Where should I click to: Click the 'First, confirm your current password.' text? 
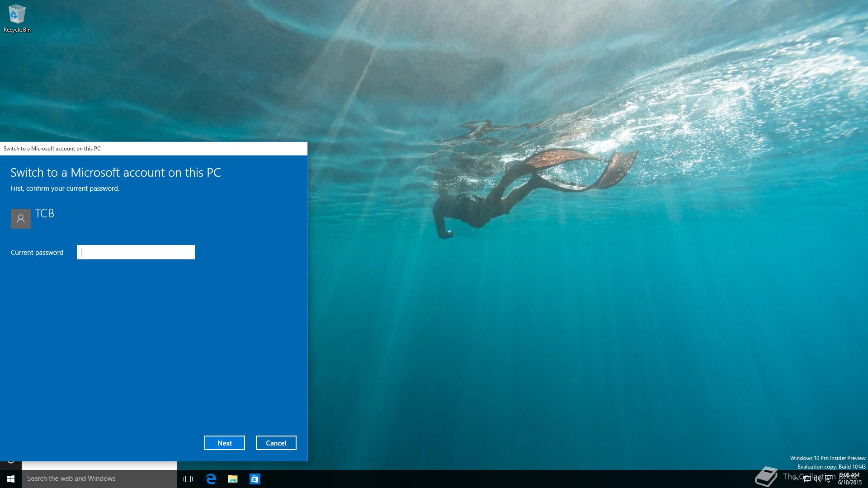[x=65, y=188]
